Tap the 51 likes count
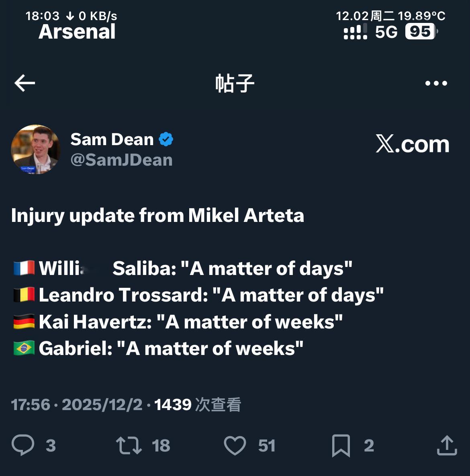The height and width of the screenshot is (476, 470). click(x=267, y=445)
